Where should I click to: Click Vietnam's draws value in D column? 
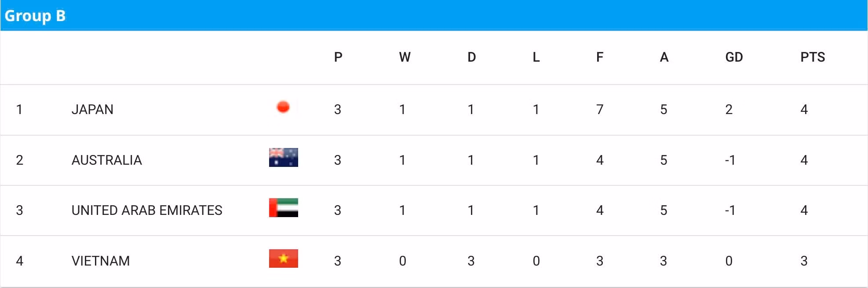point(471,261)
